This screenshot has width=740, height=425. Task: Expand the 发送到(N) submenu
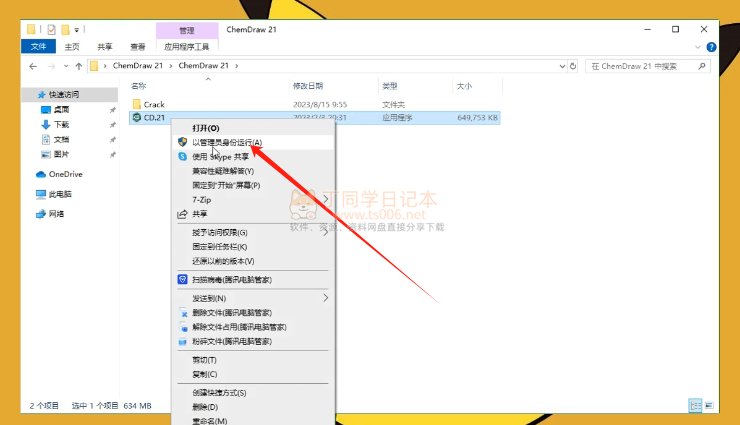click(254, 298)
